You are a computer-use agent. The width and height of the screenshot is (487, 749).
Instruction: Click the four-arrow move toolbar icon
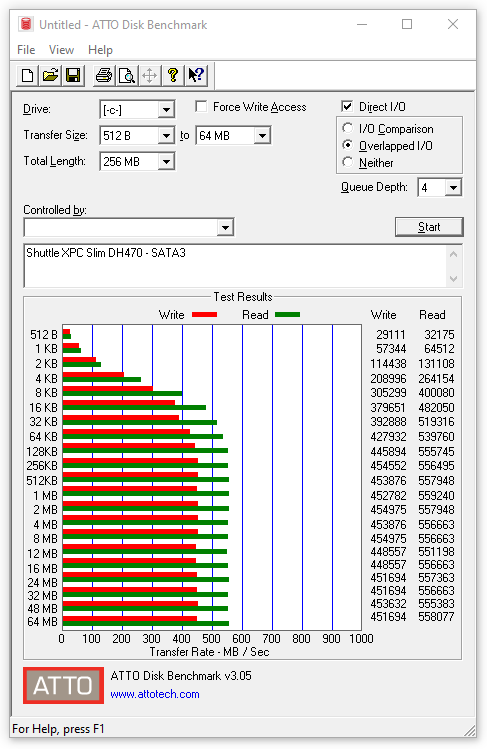coord(149,75)
